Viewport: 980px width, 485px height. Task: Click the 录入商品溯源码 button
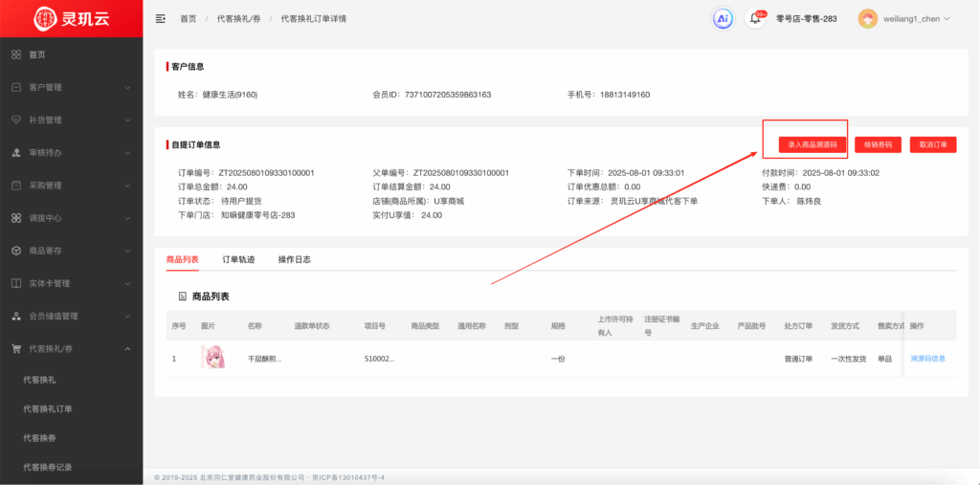pos(806,144)
